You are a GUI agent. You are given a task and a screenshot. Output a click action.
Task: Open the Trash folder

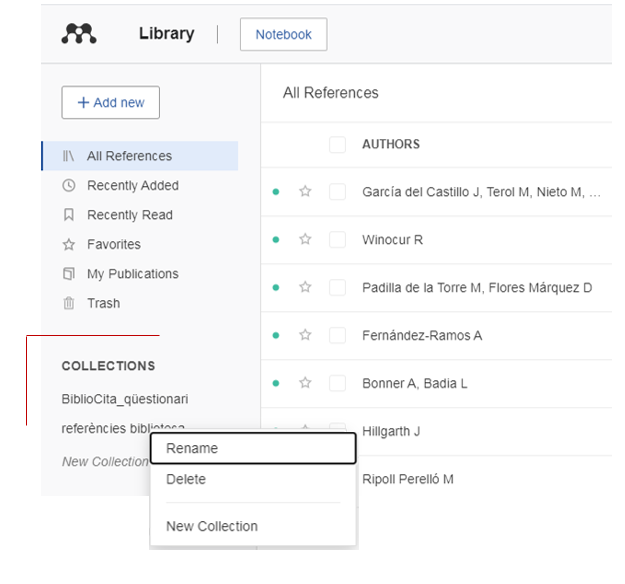pyautogui.click(x=104, y=303)
